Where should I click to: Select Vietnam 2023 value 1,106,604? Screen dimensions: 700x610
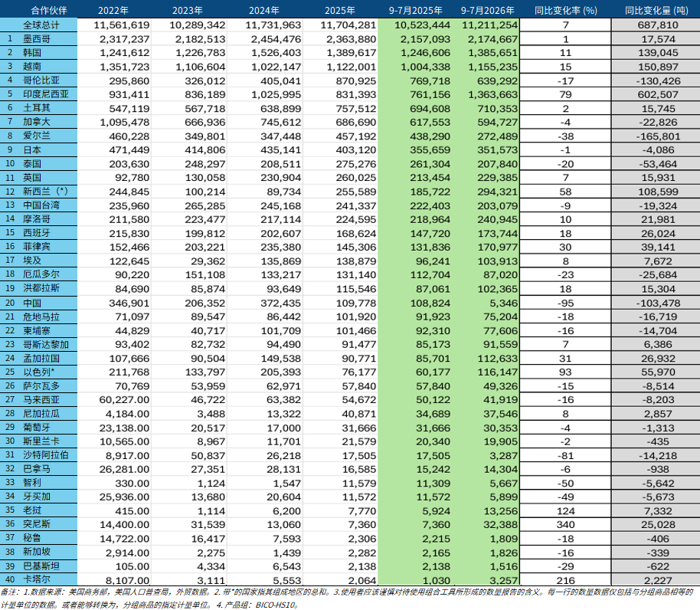201,67
